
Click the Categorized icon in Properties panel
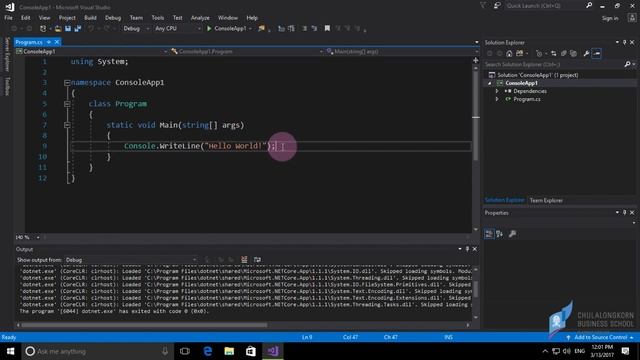[x=489, y=234]
